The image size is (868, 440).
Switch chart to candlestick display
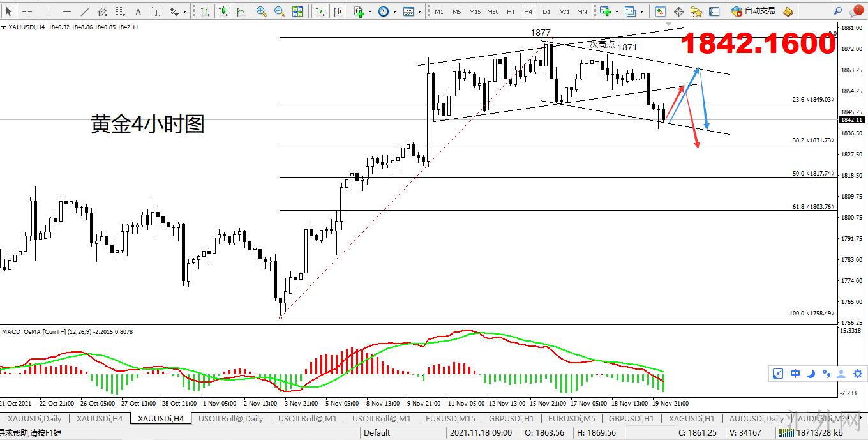tap(222, 11)
